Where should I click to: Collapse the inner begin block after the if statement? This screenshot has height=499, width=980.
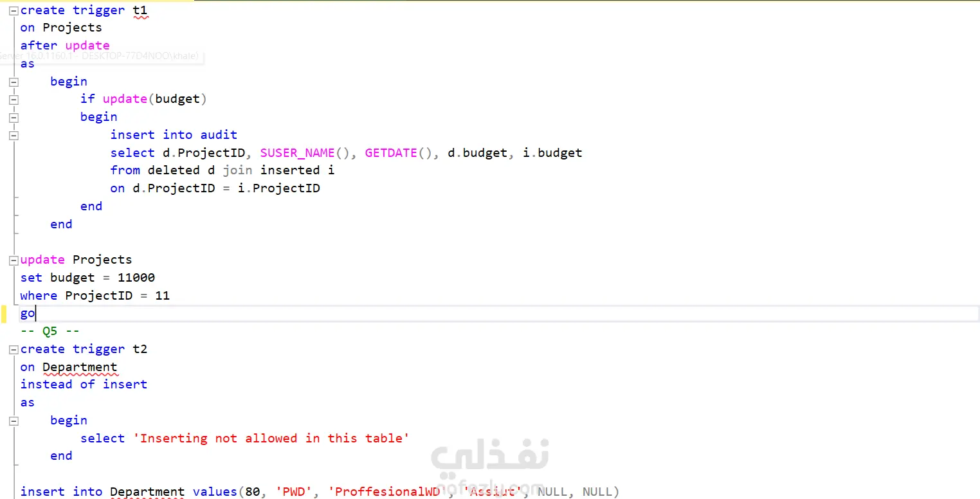pos(14,118)
